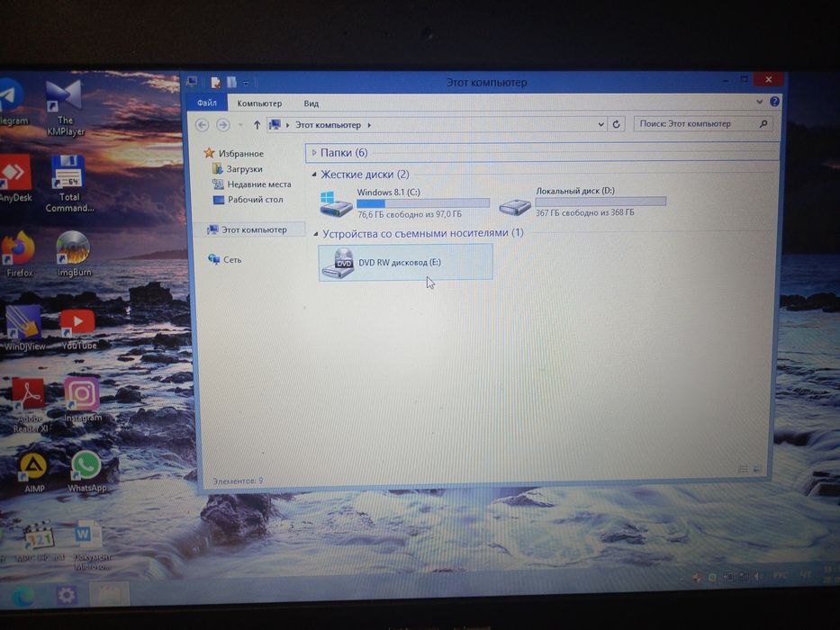
Task: Click РУС language indicator in tray
Action: (780, 575)
